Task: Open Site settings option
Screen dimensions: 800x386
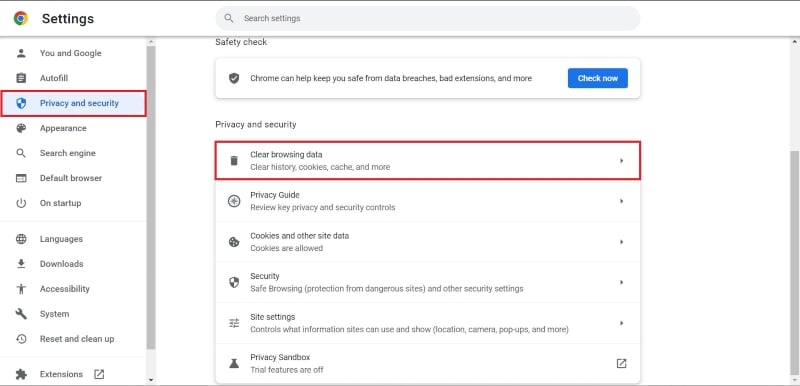Action: (x=428, y=323)
